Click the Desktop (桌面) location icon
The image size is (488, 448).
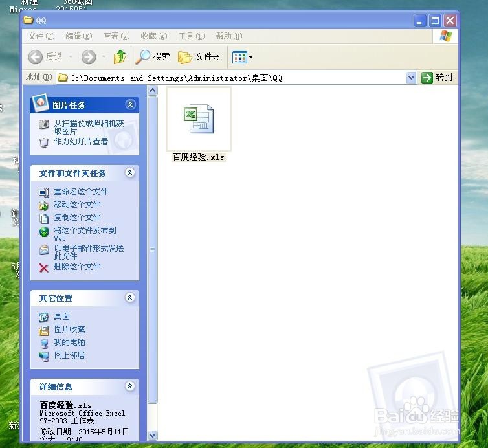pyautogui.click(x=44, y=317)
